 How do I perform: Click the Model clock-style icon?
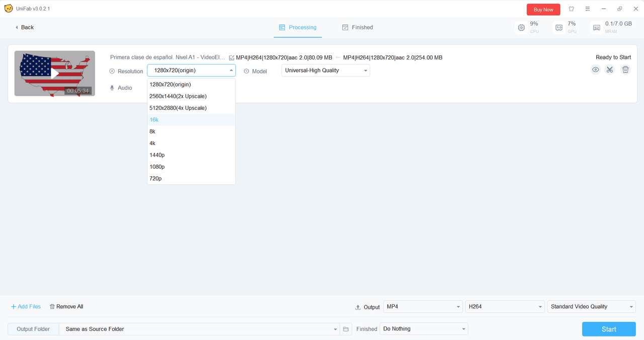point(247,72)
